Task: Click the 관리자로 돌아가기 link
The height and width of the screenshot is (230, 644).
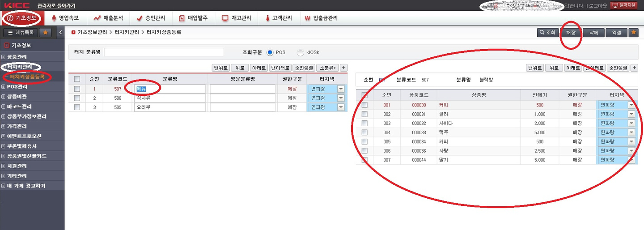Action: (56, 5)
